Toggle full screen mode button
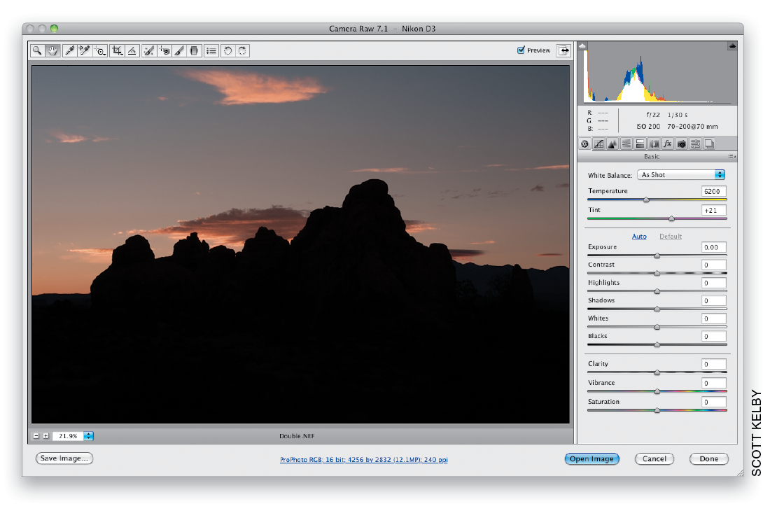Image resolution: width=770 pixels, height=532 pixels. 563,50
